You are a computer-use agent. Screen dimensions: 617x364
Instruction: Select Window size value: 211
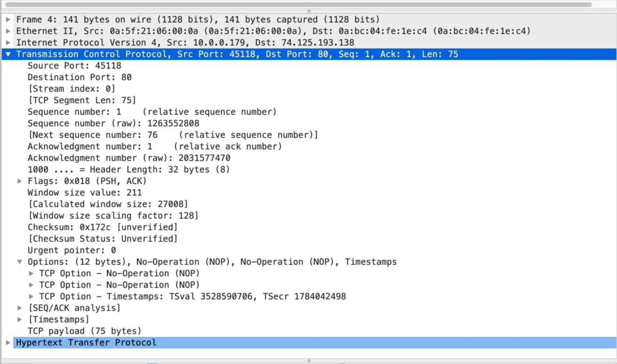pos(84,192)
